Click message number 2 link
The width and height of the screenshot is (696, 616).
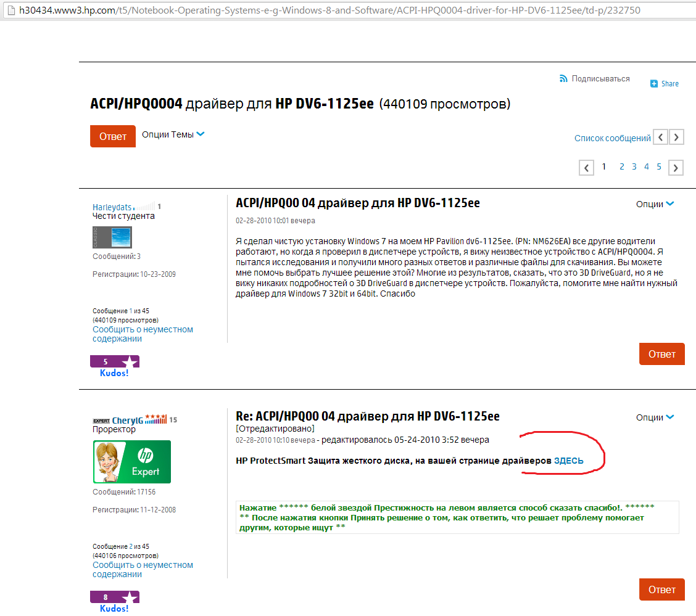click(x=131, y=546)
